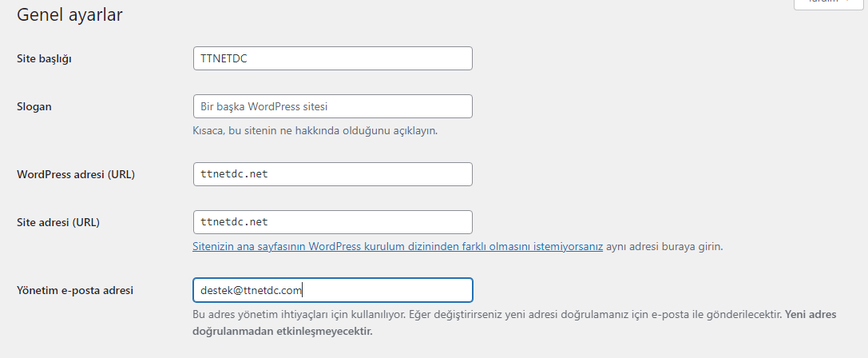Click the 'Site adresi (URL)' label

(58, 222)
